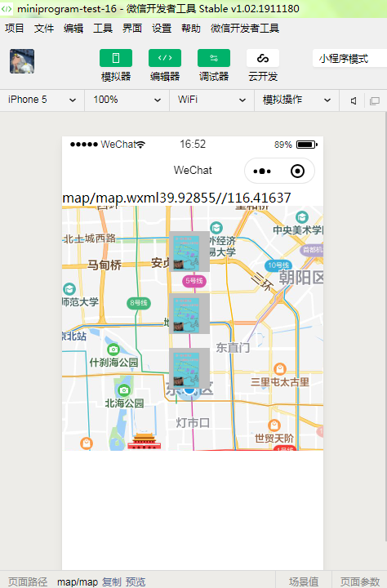
Task: Toggle the 模拟器 simulator panel button
Action: click(116, 58)
